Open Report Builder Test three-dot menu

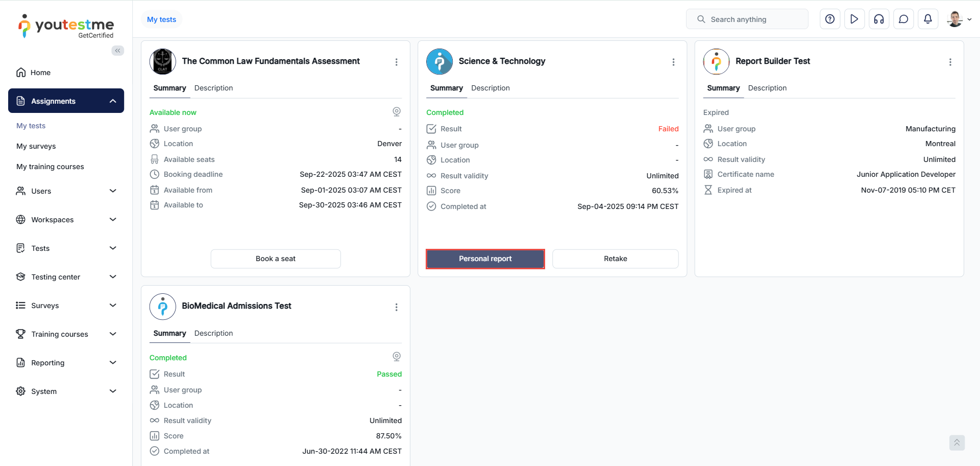point(950,62)
